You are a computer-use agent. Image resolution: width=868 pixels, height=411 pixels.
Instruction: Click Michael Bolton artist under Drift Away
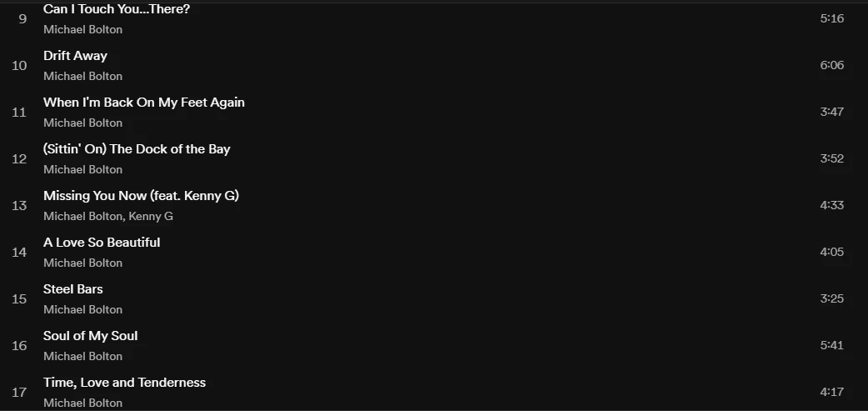pos(83,76)
